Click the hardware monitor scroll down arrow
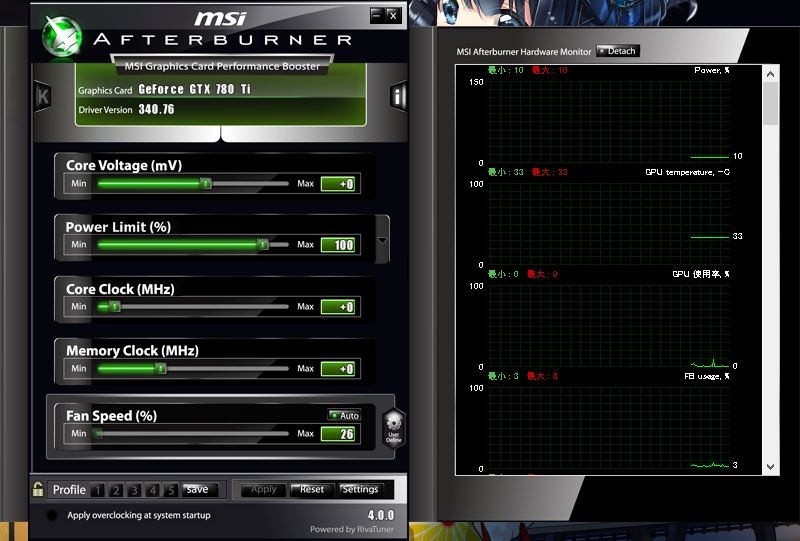The width and height of the screenshot is (800, 541). point(770,466)
